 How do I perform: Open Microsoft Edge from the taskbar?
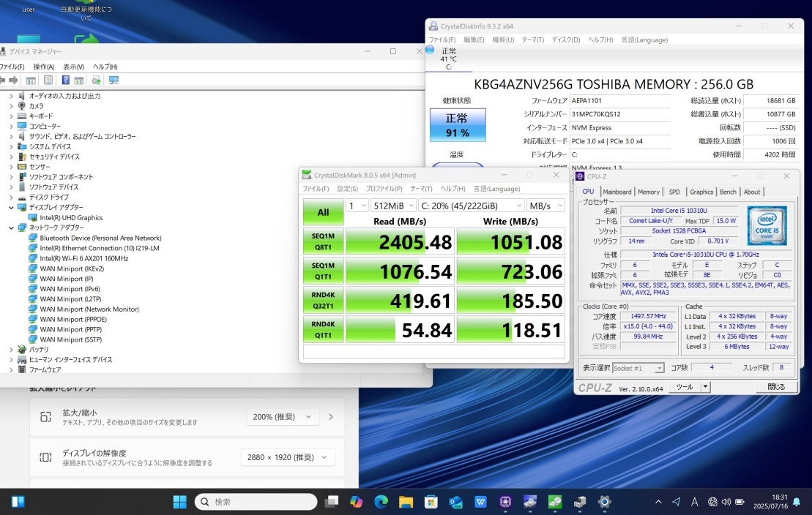pyautogui.click(x=381, y=502)
